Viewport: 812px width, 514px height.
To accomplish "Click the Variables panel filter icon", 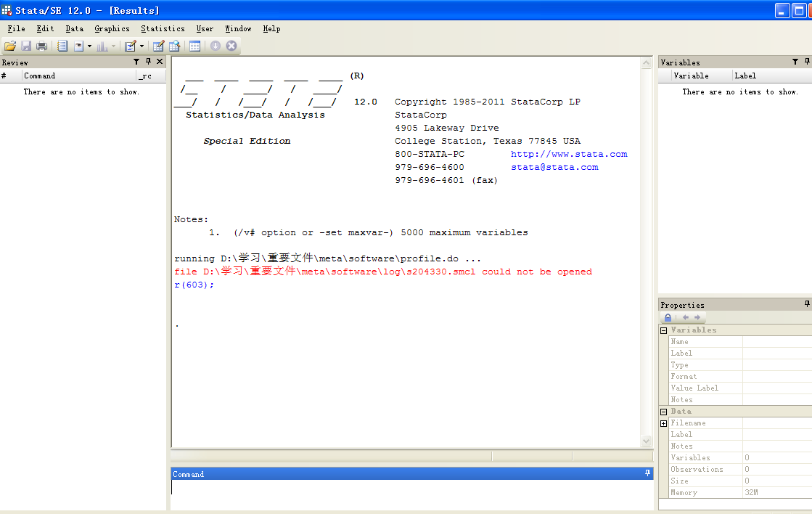I will tap(795, 62).
